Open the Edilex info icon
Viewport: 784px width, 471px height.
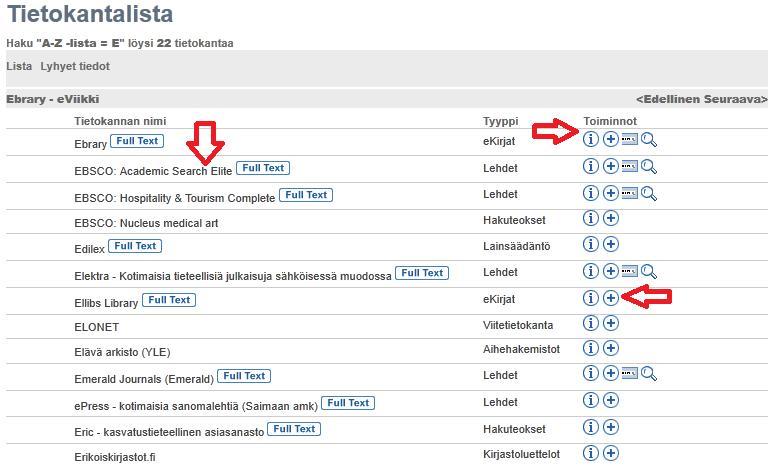pyautogui.click(x=590, y=244)
